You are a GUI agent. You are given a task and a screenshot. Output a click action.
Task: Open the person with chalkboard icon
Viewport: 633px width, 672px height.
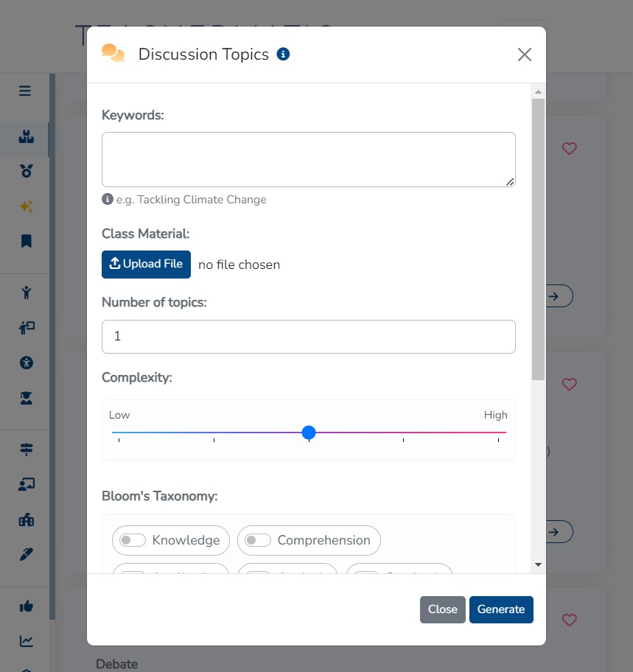pyautogui.click(x=27, y=484)
